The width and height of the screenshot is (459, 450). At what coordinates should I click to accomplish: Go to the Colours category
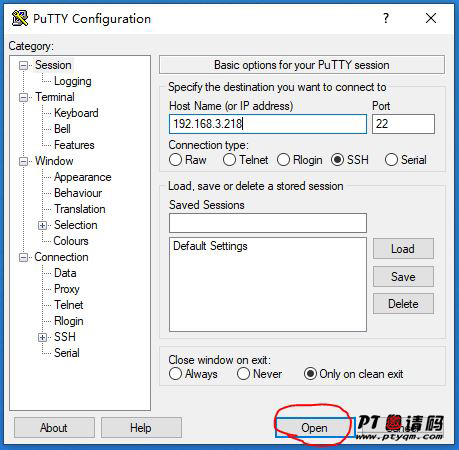[71, 241]
